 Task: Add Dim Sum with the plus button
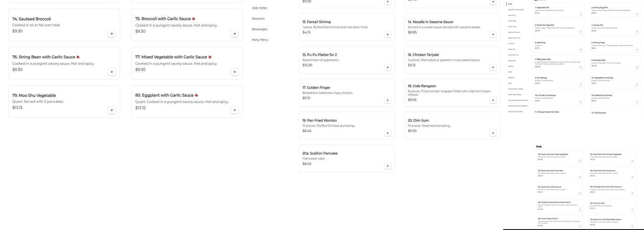click(x=493, y=133)
